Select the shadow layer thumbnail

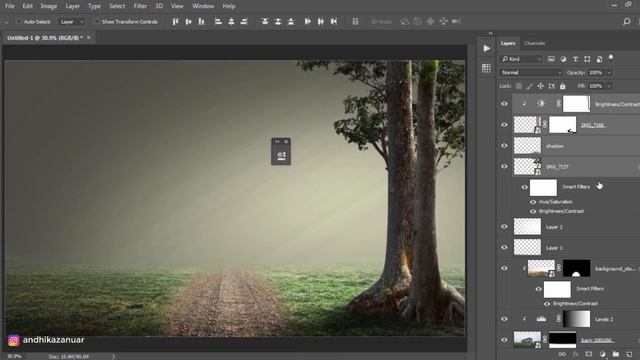(527, 146)
